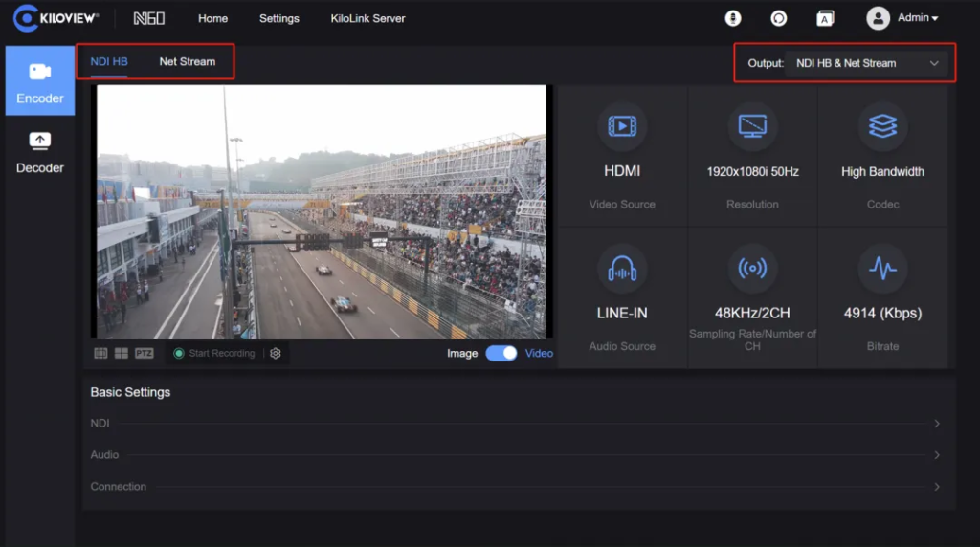Click Start Recording button
Screen dimensions: 980x547
[x=214, y=354]
